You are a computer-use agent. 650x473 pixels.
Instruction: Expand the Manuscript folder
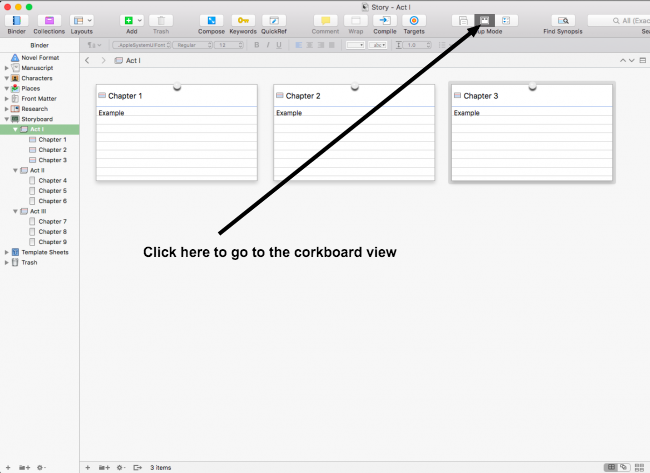point(7,68)
